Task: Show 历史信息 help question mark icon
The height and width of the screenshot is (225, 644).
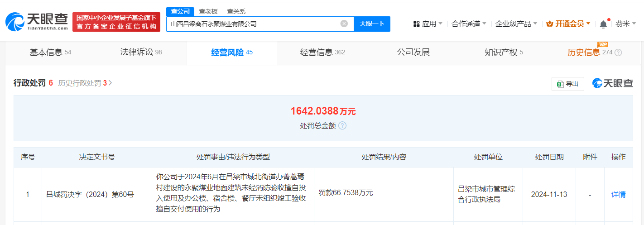Action: 618,53
